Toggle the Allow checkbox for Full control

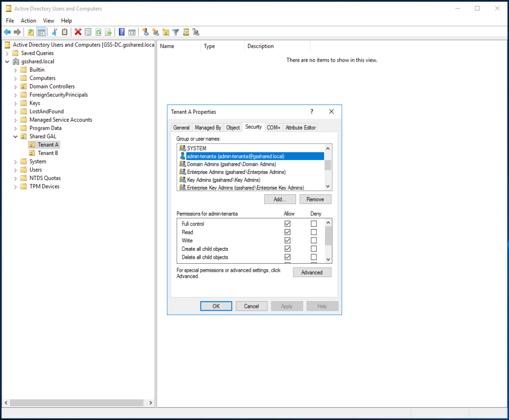pyautogui.click(x=288, y=224)
